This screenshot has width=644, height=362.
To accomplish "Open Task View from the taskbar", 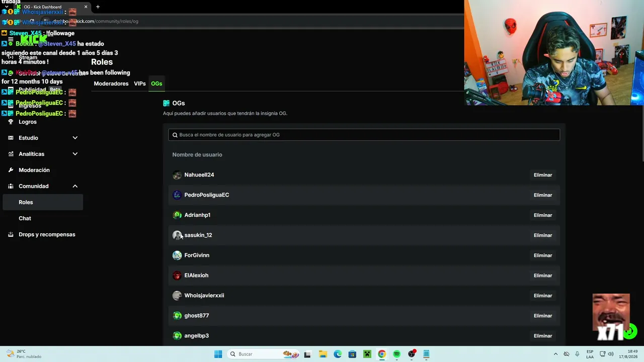I will 307,354.
